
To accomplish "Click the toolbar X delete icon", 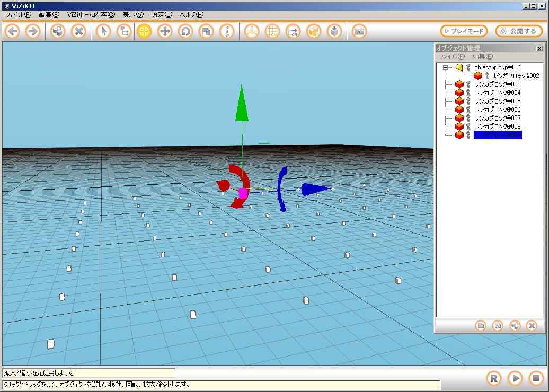I will point(78,31).
